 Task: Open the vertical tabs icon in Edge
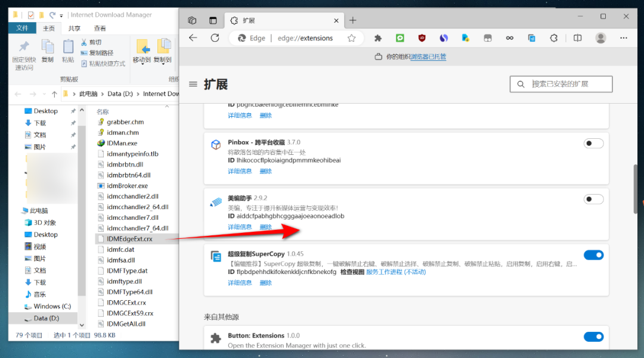coord(213,20)
